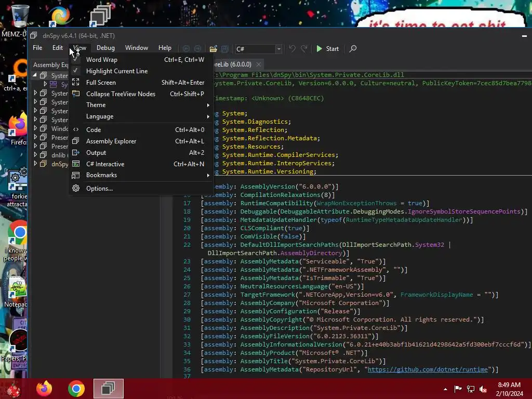Image resolution: width=532 pixels, height=399 pixels.
Task: Click the Code view icon in menu
Action: pyautogui.click(x=76, y=129)
